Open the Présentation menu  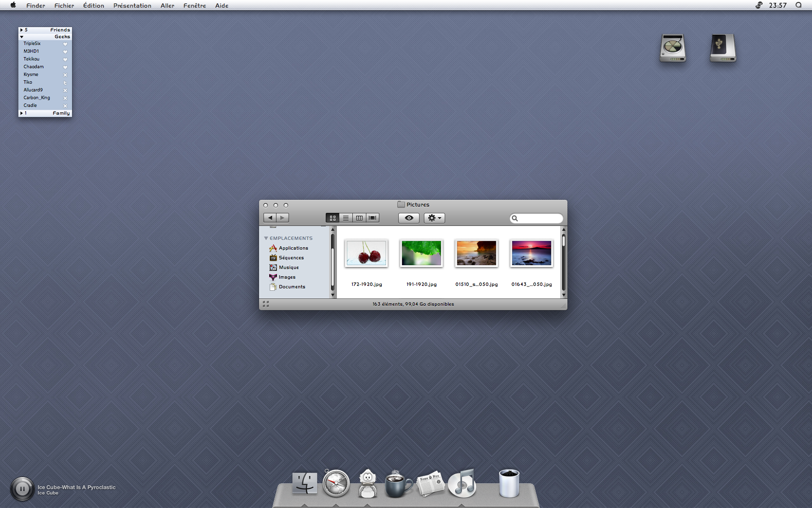tap(132, 5)
